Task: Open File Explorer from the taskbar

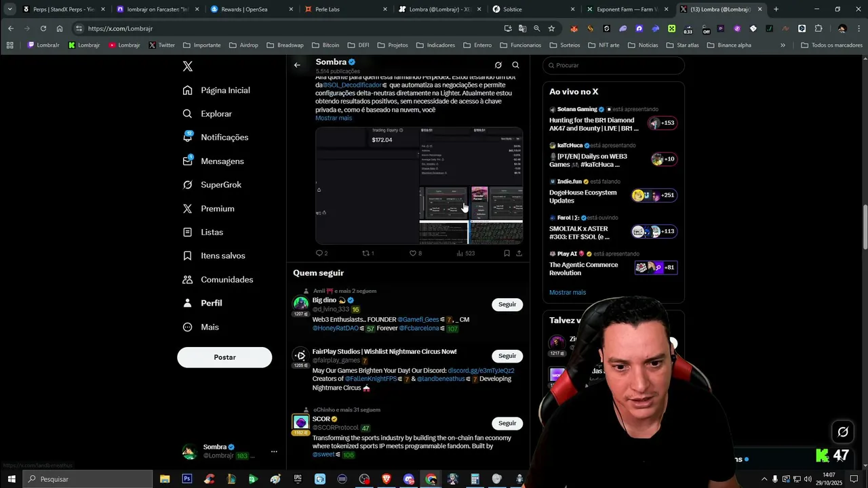Action: tap(165, 479)
